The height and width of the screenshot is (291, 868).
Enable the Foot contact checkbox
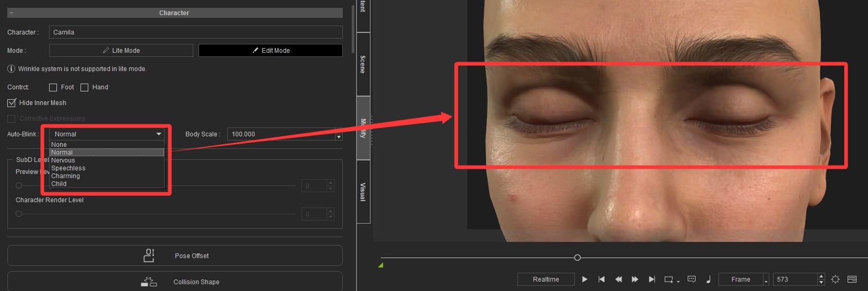(x=53, y=87)
